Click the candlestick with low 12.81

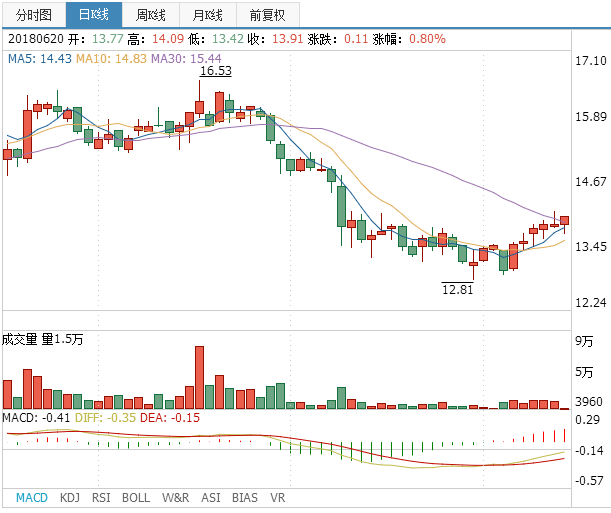pyautogui.click(x=473, y=264)
